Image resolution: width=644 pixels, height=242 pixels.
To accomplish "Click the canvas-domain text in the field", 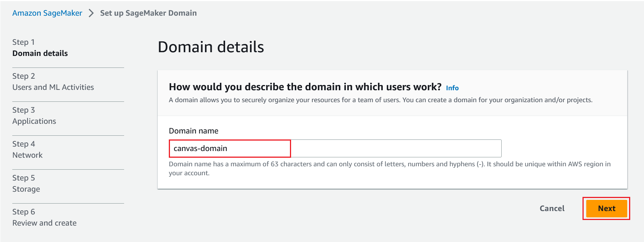I will (x=200, y=148).
